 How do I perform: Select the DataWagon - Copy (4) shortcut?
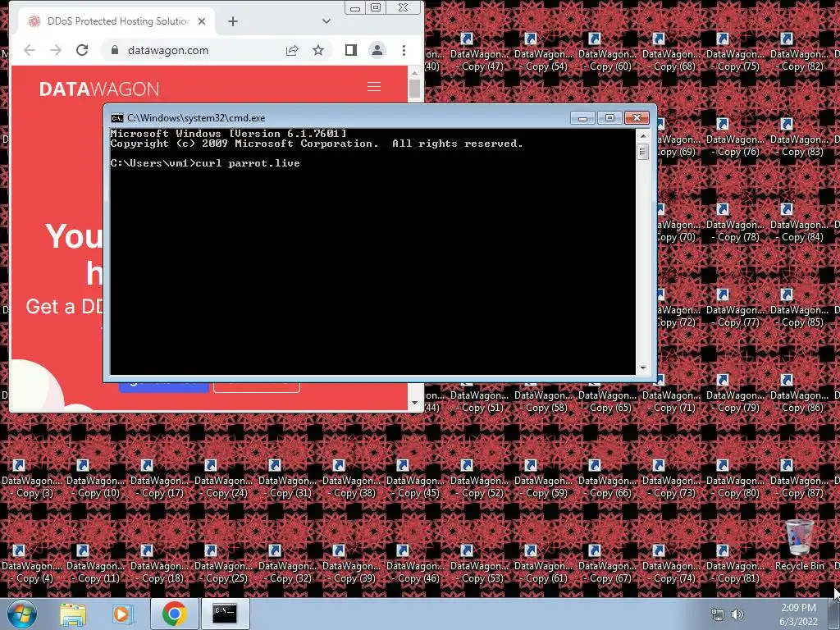pyautogui.click(x=31, y=564)
